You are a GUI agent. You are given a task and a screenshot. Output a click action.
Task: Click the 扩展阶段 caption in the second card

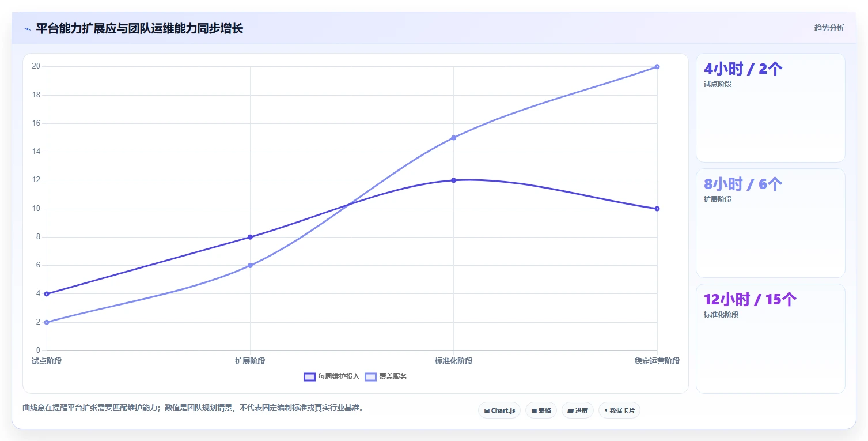click(718, 199)
